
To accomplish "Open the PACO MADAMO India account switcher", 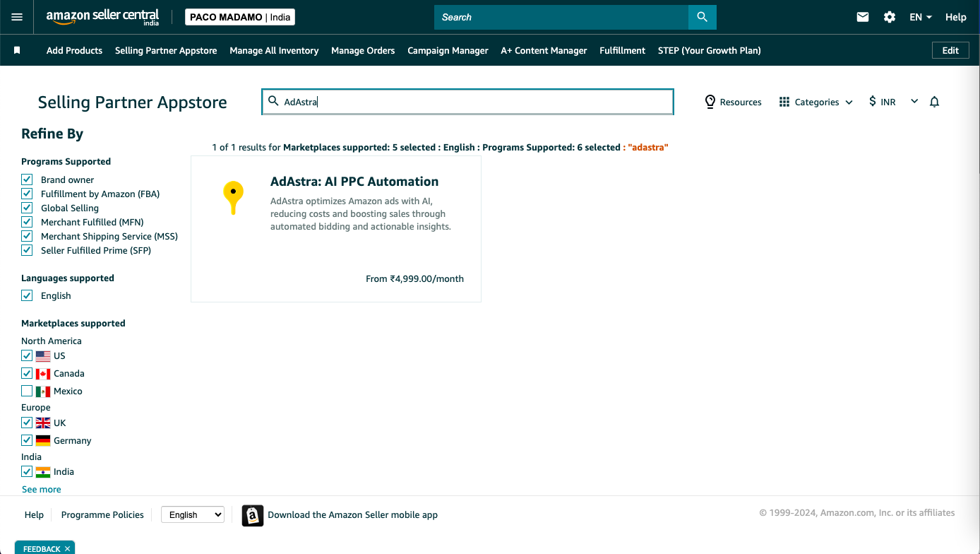I will 240,17.
